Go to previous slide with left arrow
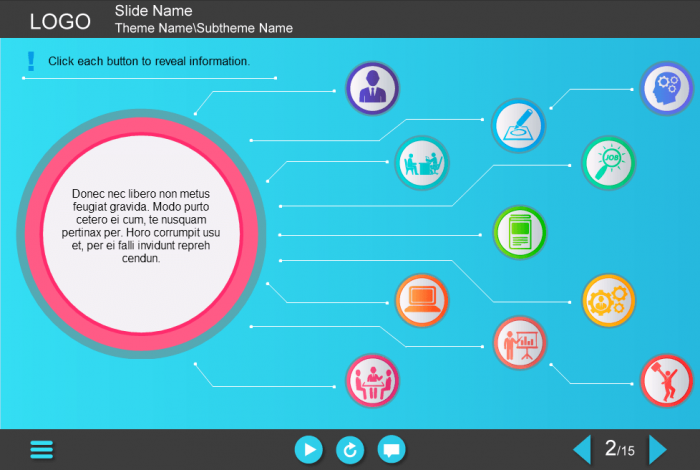700x470 pixels. (x=581, y=450)
